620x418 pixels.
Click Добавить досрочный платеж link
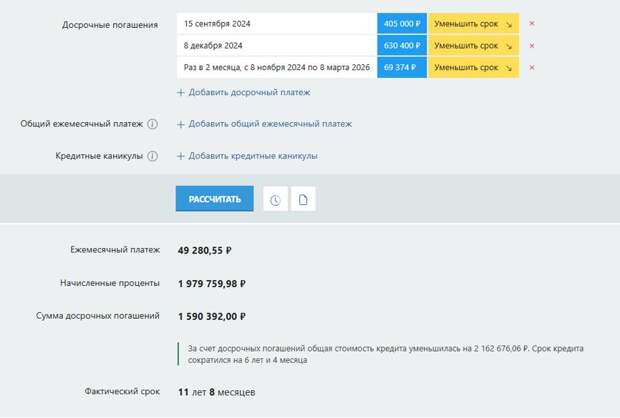[x=249, y=92]
